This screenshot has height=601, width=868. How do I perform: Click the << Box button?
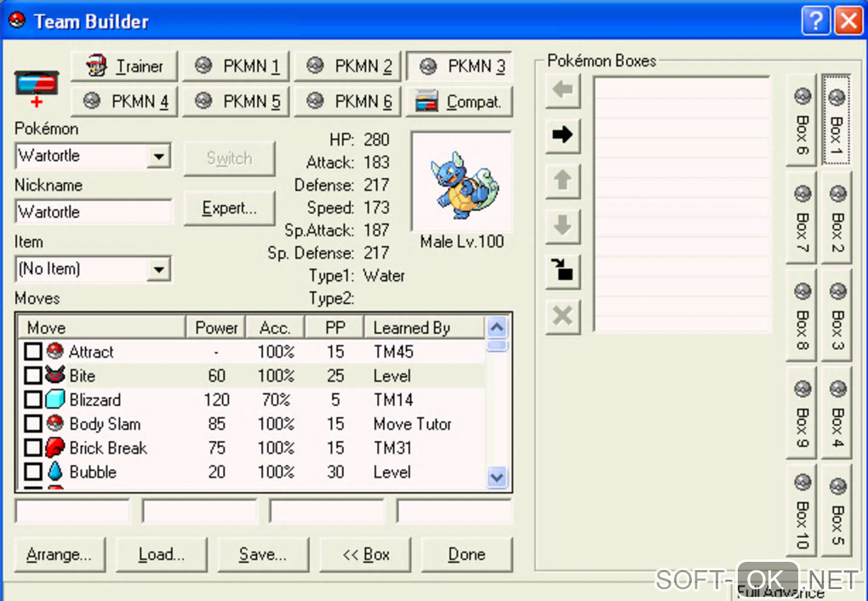pos(365,554)
